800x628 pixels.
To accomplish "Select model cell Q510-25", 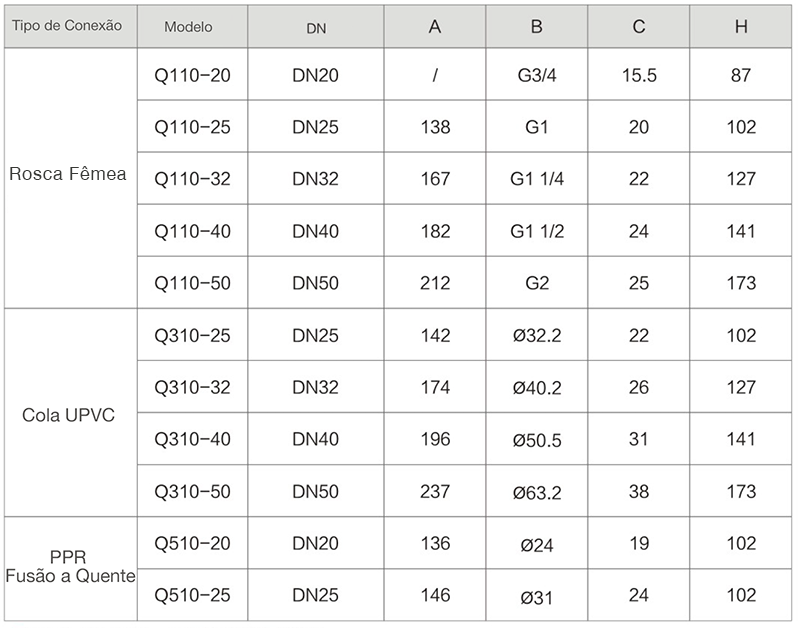I will click(x=192, y=594).
